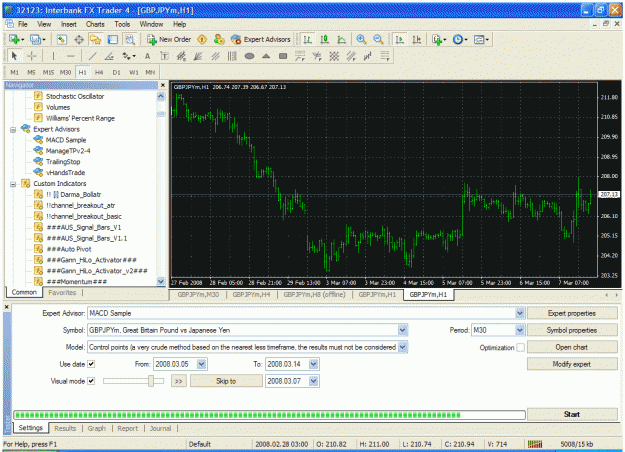The image size is (625, 452).
Task: Toggle the Navigator window star icon
Action: point(96,39)
